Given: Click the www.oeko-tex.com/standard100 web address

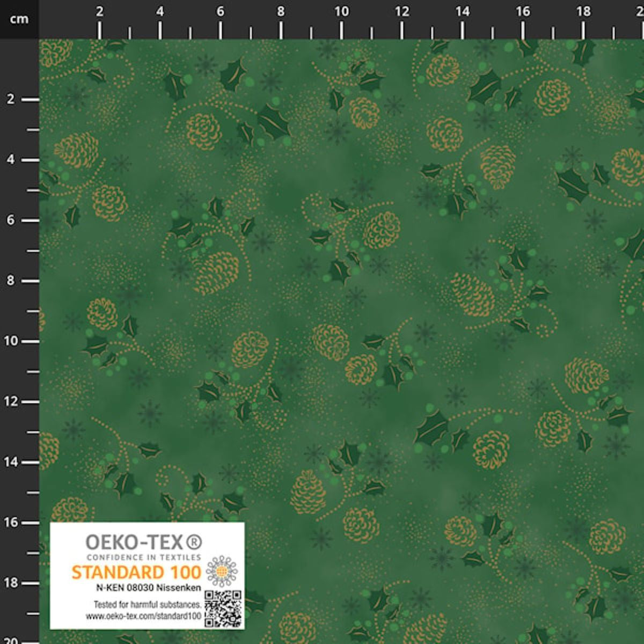Looking at the screenshot, I should (x=144, y=617).
